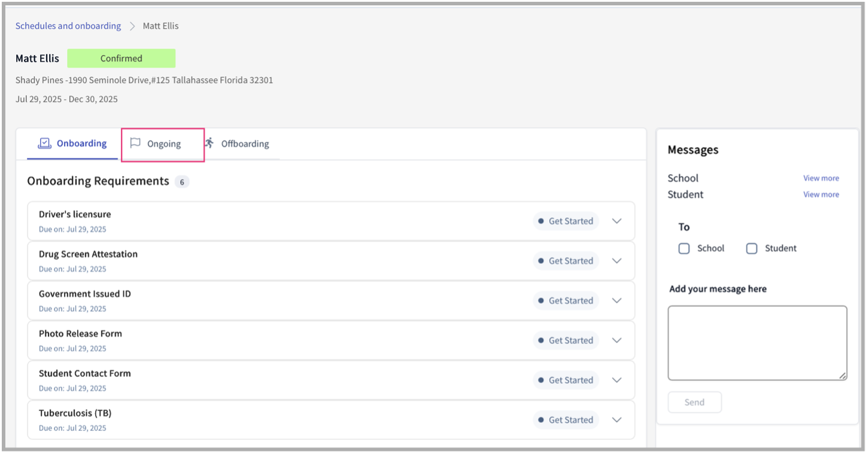
Task: Check the School recipient checkbox
Action: coord(684,248)
